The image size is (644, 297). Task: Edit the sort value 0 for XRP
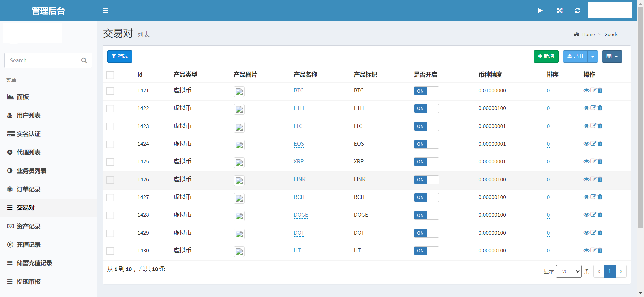click(548, 162)
